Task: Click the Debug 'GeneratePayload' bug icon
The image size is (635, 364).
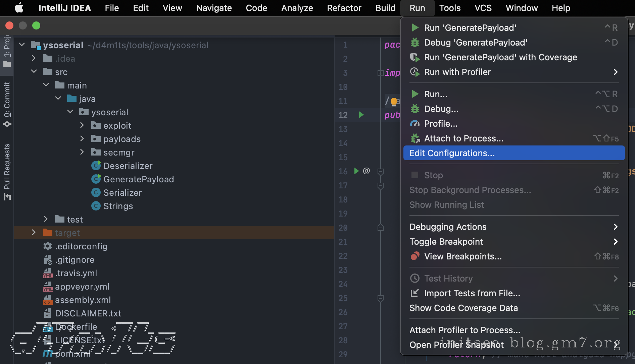Action: click(415, 43)
